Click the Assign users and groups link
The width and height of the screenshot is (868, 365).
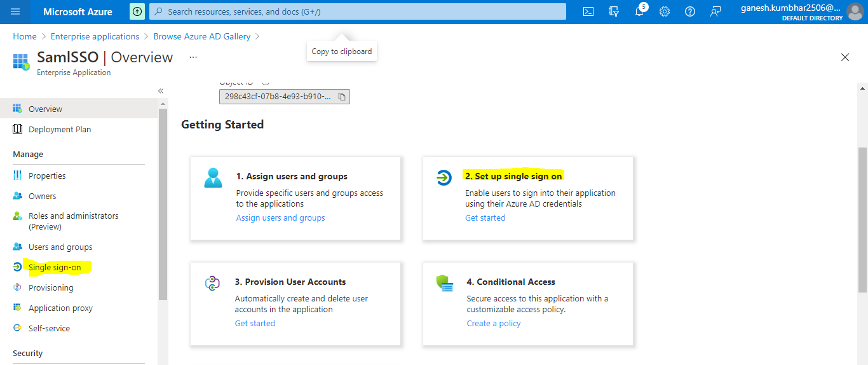[280, 217]
